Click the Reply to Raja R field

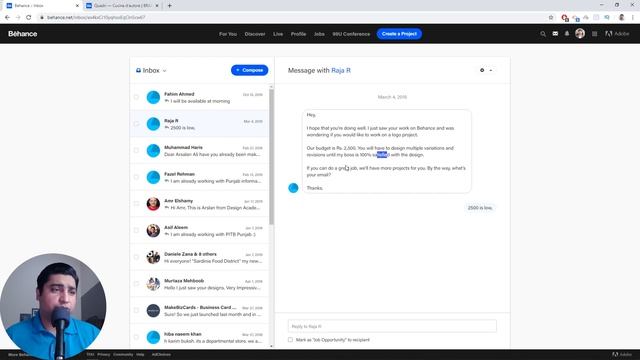(392, 326)
